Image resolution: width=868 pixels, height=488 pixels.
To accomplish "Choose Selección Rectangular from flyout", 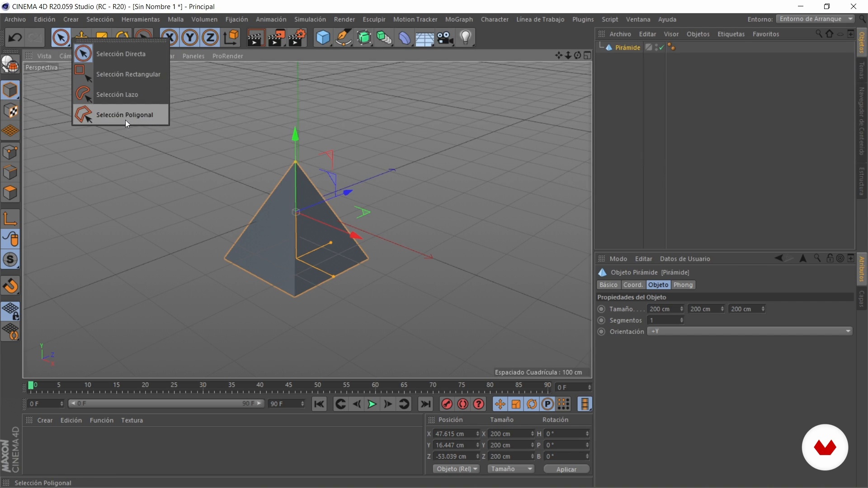I will 121,74.
